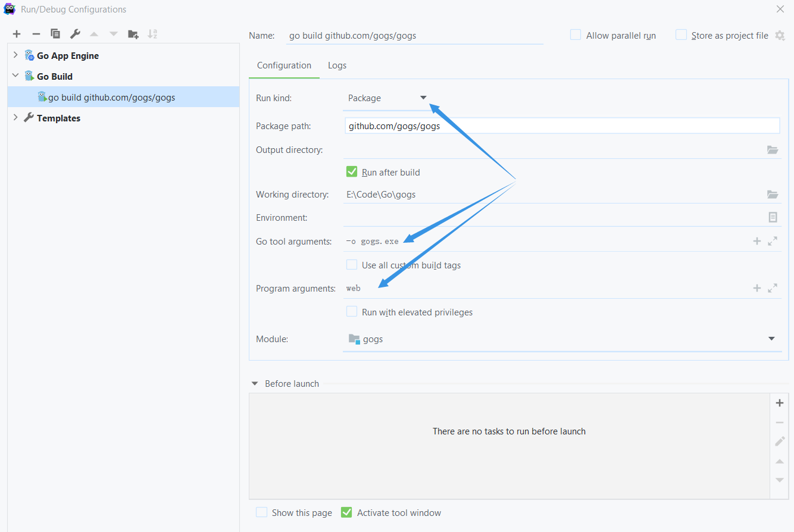Expand Go tool arguments field
The image size is (794, 532).
tap(773, 241)
